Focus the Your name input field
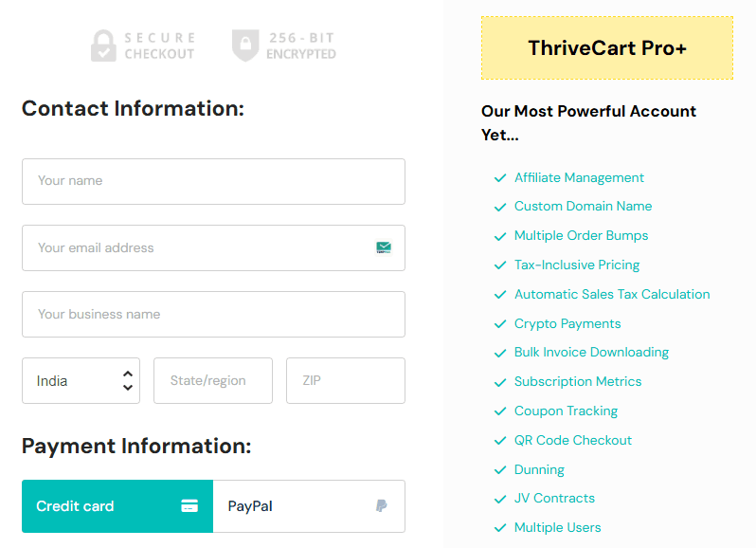Viewport: 756px width, 548px height. [x=213, y=181]
